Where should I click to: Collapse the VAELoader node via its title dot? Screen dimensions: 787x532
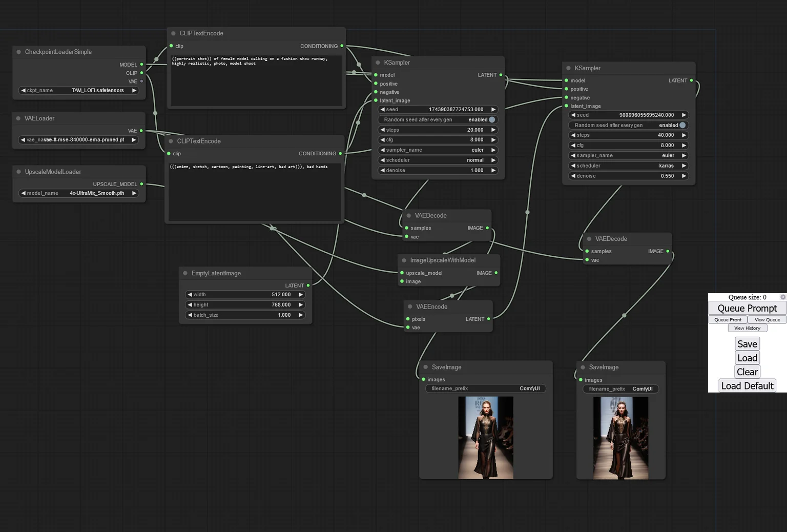19,118
